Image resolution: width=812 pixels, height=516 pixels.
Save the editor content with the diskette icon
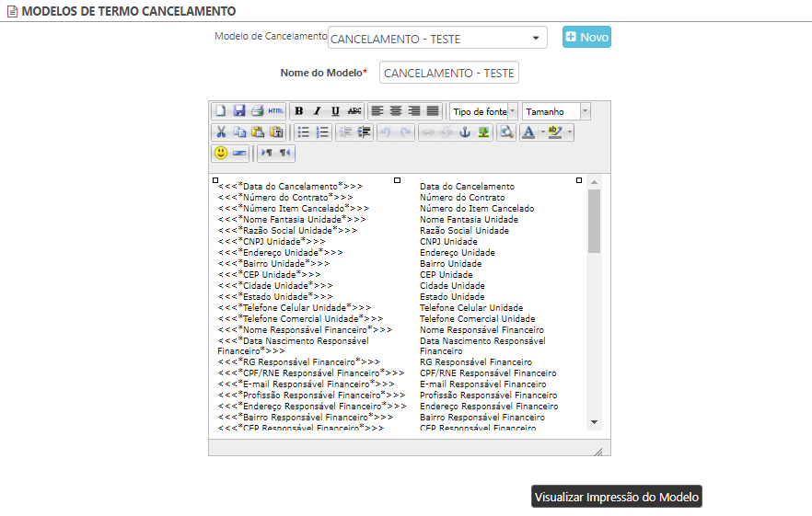(x=238, y=110)
